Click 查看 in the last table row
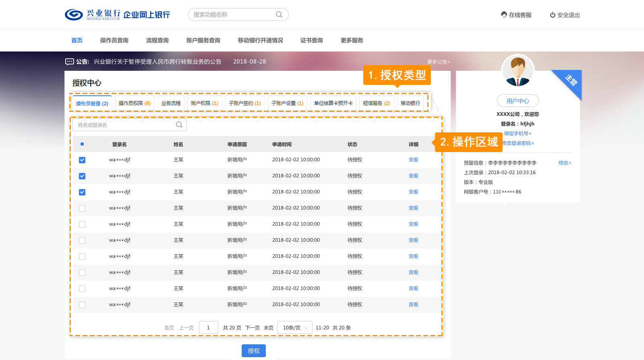 point(414,304)
